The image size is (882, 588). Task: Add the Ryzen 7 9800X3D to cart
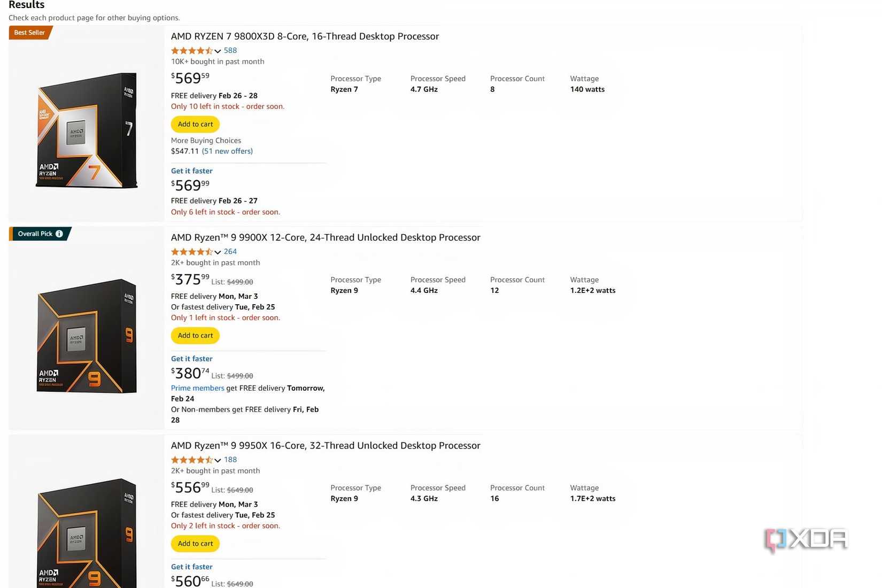pyautogui.click(x=195, y=125)
